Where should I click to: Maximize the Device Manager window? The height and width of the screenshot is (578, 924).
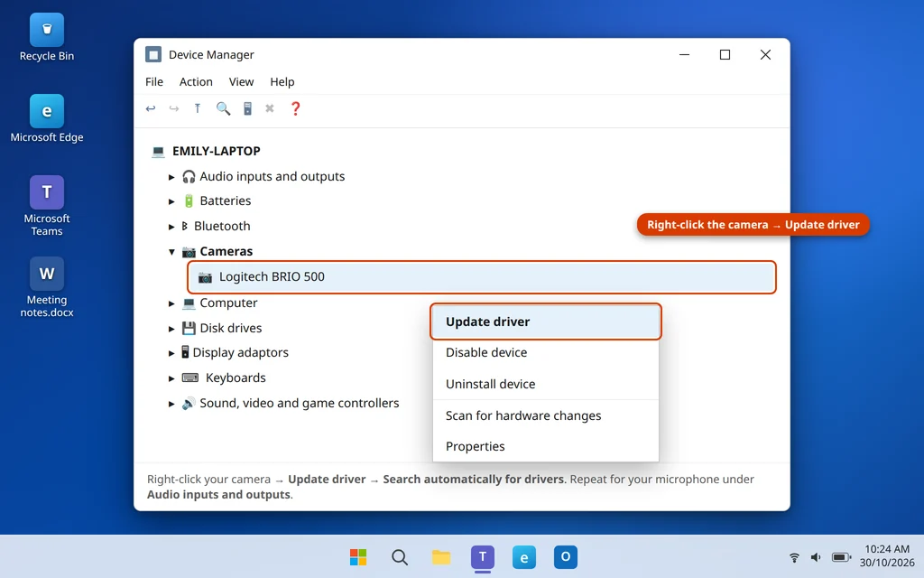coord(725,55)
